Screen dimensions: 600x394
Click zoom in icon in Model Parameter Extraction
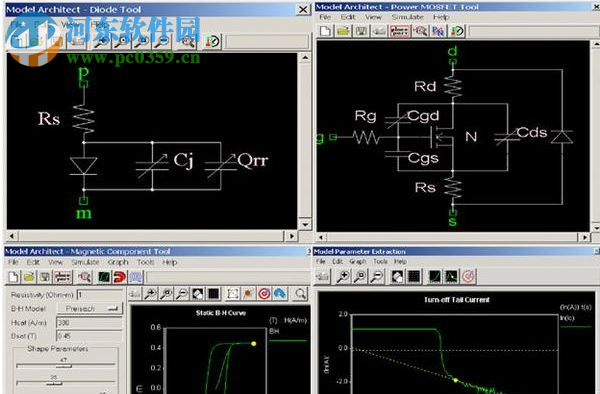tap(343, 276)
